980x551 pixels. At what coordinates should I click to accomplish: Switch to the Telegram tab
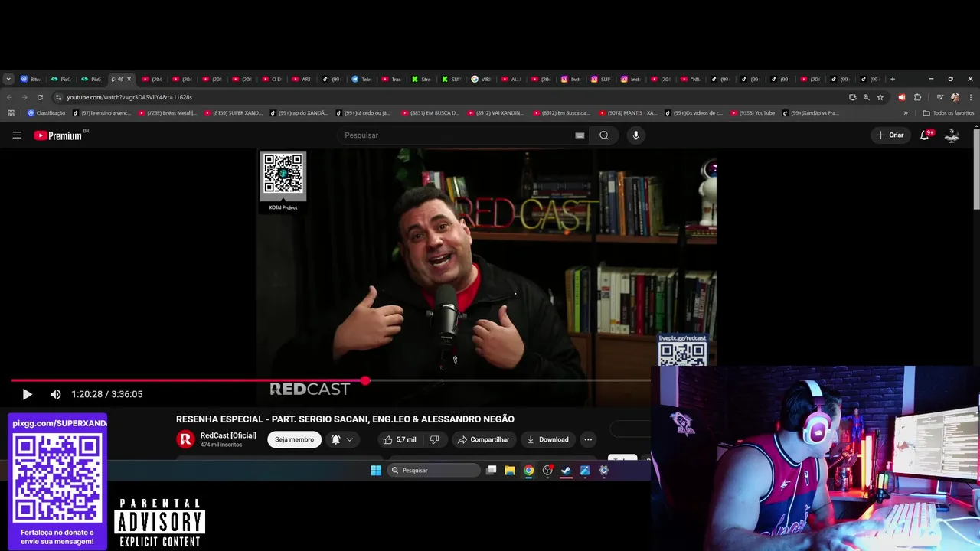pos(361,79)
